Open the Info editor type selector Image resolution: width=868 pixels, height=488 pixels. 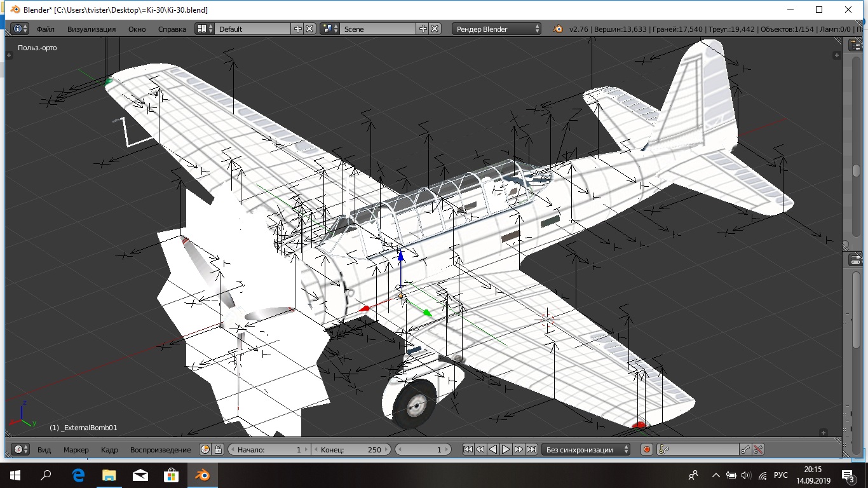coord(20,29)
